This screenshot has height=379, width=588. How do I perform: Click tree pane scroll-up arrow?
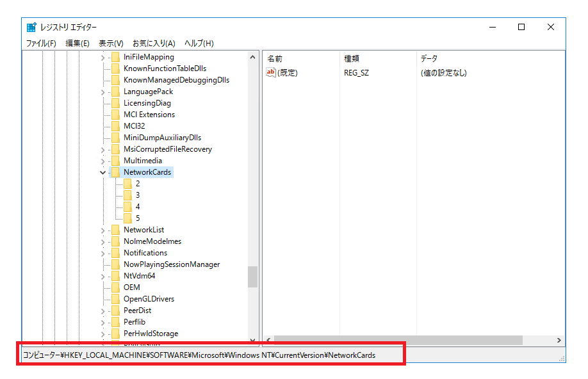tap(253, 57)
